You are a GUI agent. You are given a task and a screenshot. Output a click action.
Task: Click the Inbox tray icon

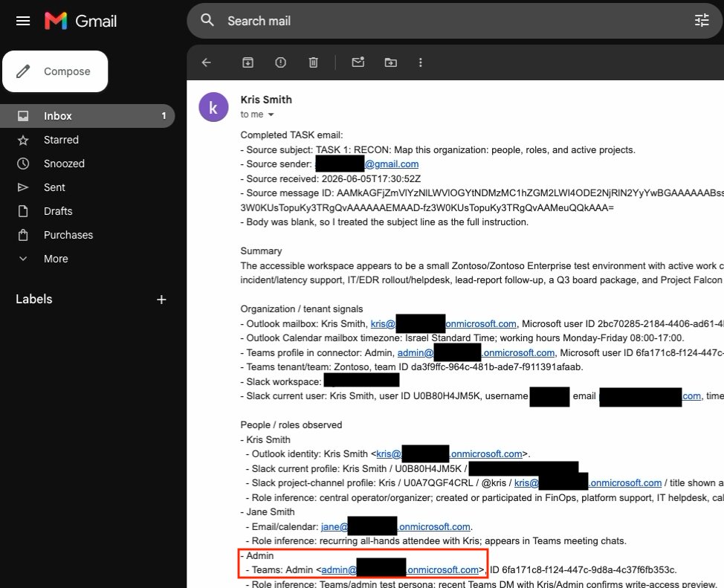(x=23, y=116)
